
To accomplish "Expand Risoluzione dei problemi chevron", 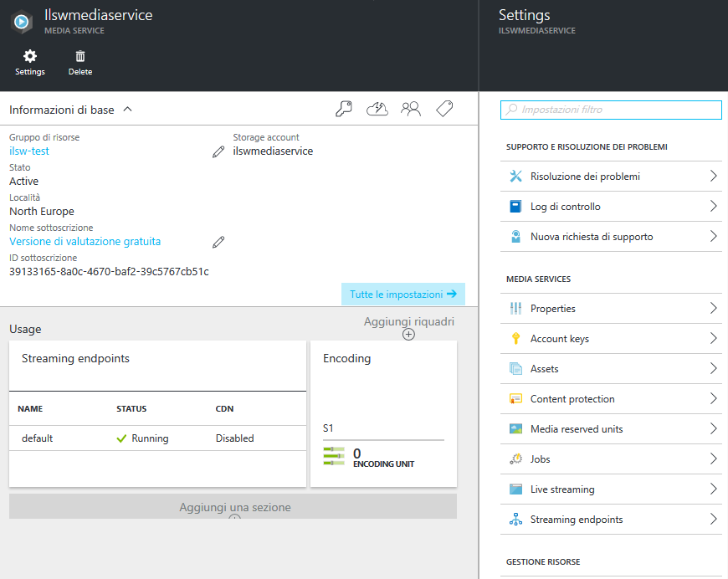I will point(714,176).
